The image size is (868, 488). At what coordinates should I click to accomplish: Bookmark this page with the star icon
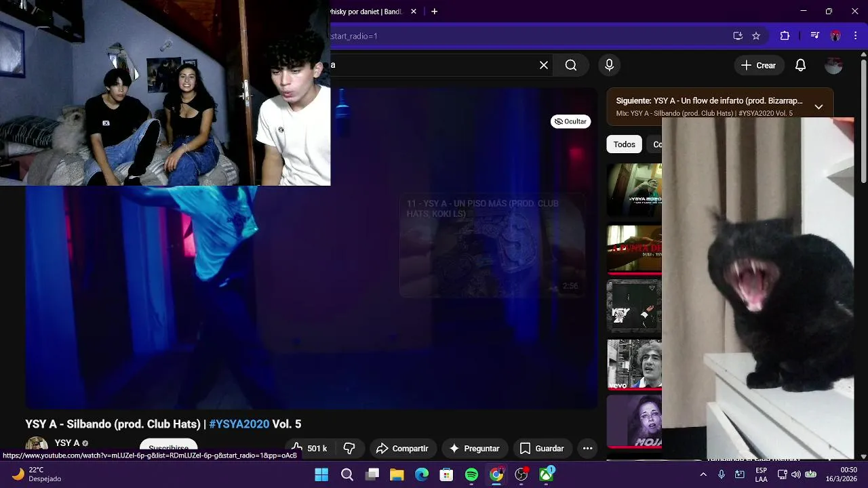click(x=756, y=36)
